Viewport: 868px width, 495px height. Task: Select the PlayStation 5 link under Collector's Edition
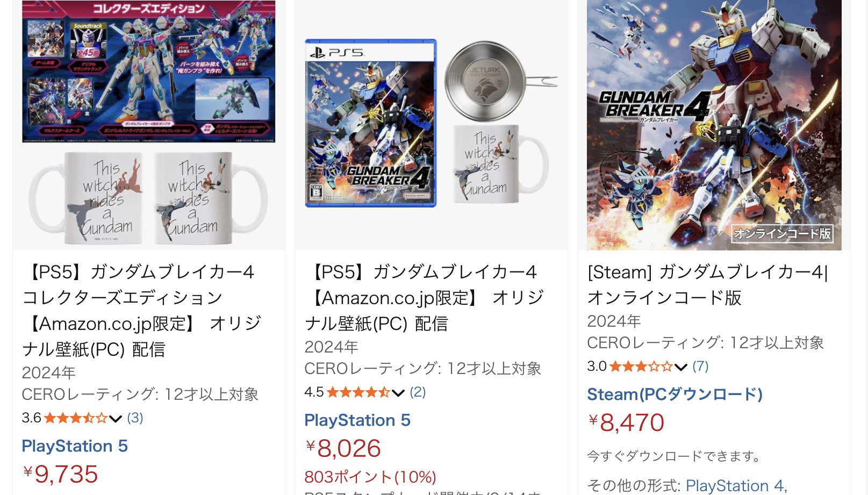tap(75, 446)
